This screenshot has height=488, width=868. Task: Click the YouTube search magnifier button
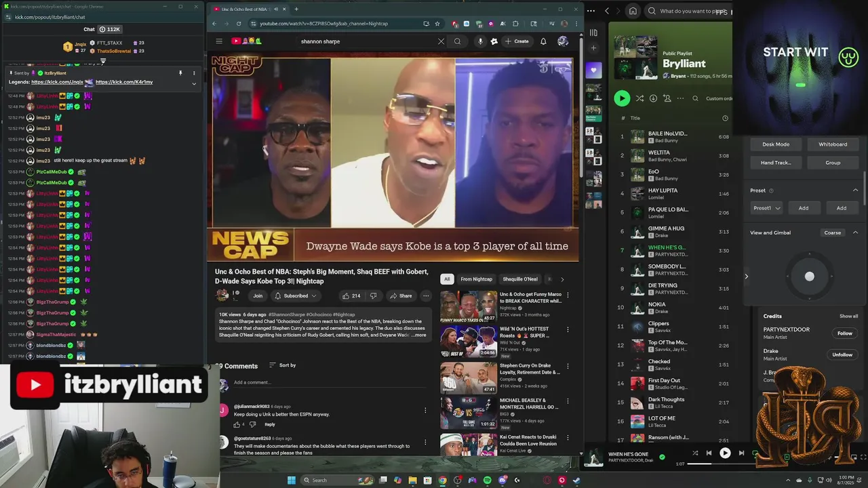click(457, 41)
